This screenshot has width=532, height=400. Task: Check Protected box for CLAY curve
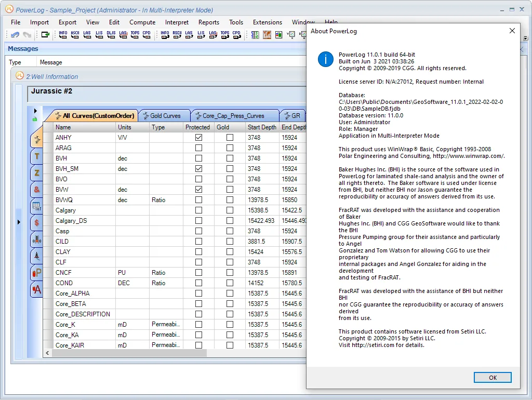(199, 252)
